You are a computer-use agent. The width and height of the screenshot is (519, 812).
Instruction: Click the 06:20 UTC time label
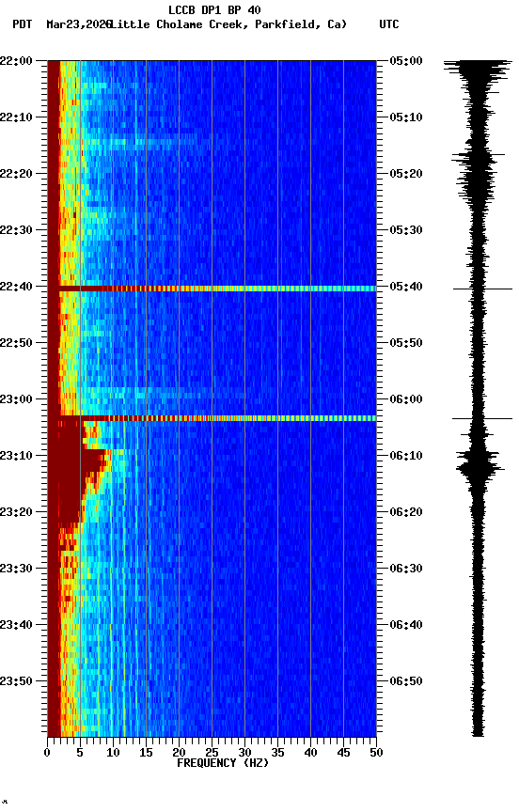pyautogui.click(x=406, y=512)
